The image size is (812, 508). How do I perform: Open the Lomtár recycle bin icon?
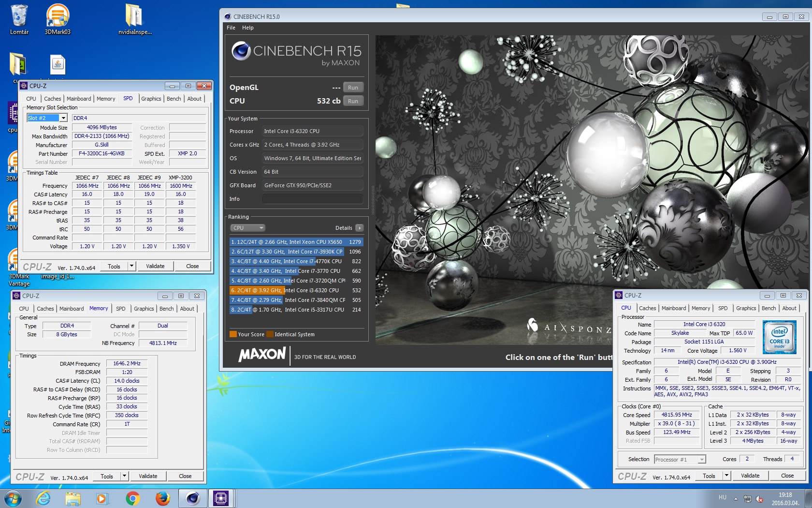pos(19,19)
